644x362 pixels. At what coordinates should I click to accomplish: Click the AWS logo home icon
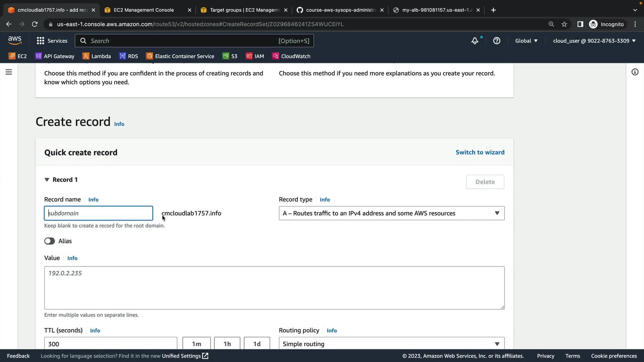[x=15, y=41]
